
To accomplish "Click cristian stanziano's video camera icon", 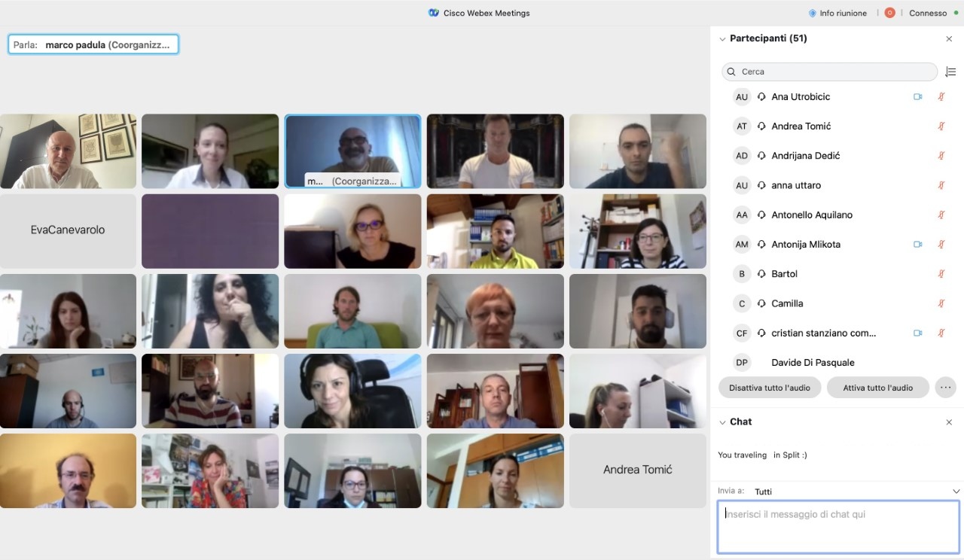I will [917, 333].
